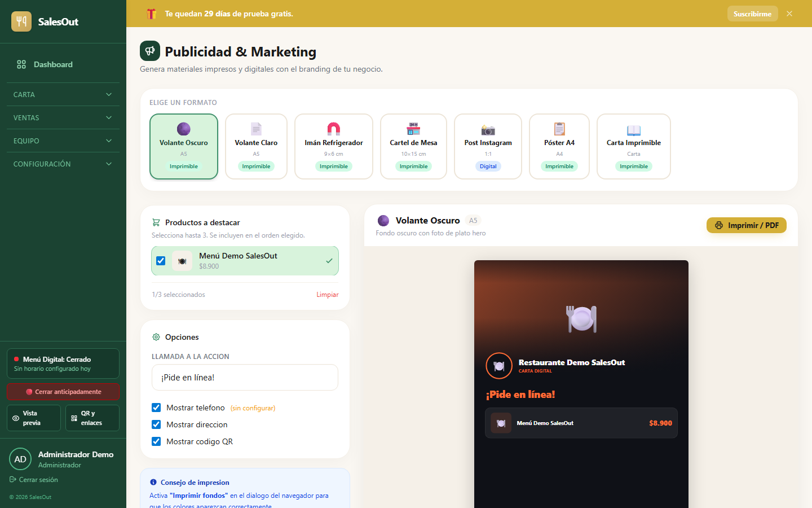Click the gift icon in trial banner
Screen dimensions: 812x508
coord(151,14)
